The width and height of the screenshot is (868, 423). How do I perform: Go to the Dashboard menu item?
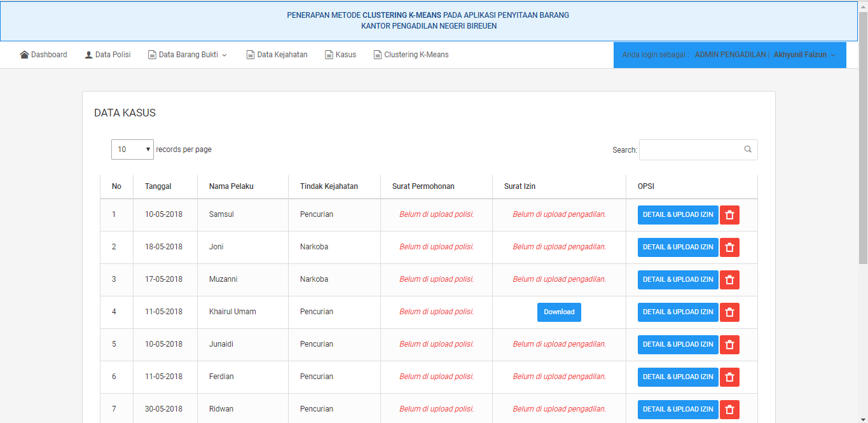pyautogui.click(x=44, y=55)
